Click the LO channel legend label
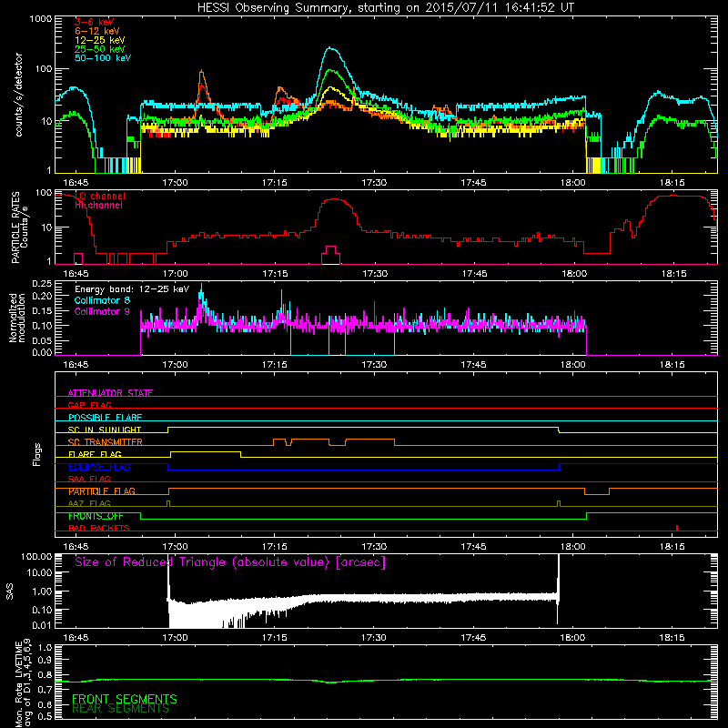 [x=100, y=196]
